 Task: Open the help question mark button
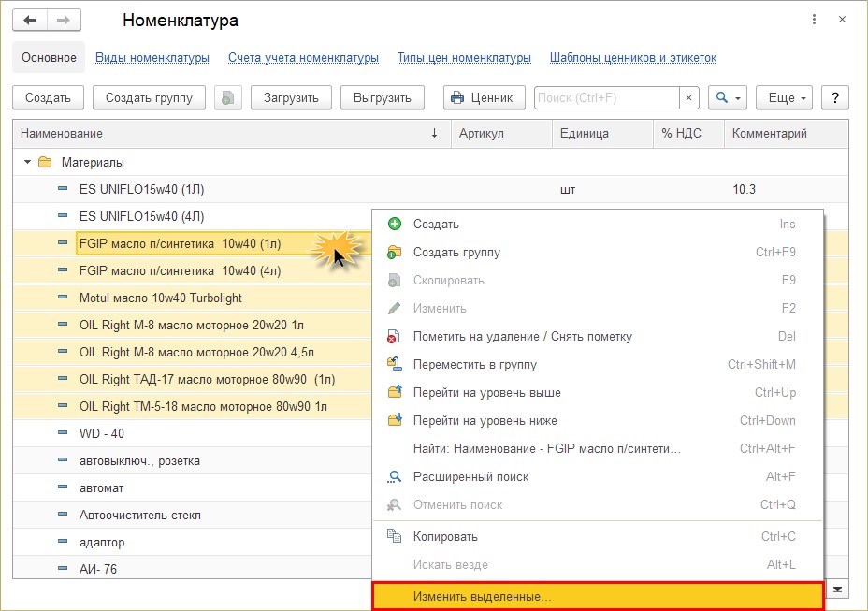click(x=834, y=98)
